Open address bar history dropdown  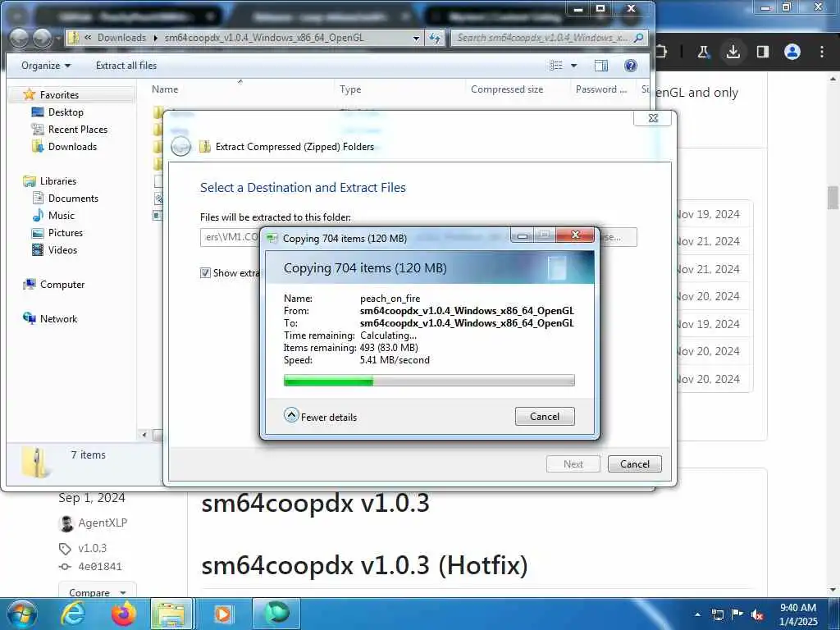click(x=416, y=38)
